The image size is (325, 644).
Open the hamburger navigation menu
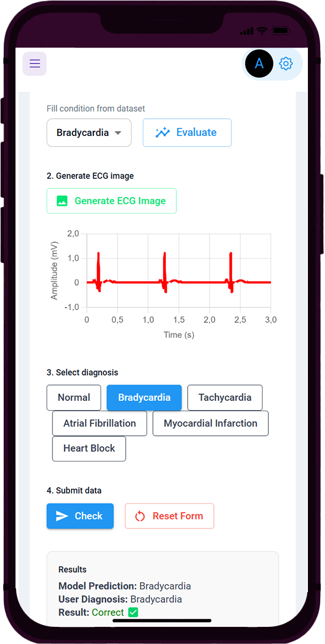click(x=35, y=64)
